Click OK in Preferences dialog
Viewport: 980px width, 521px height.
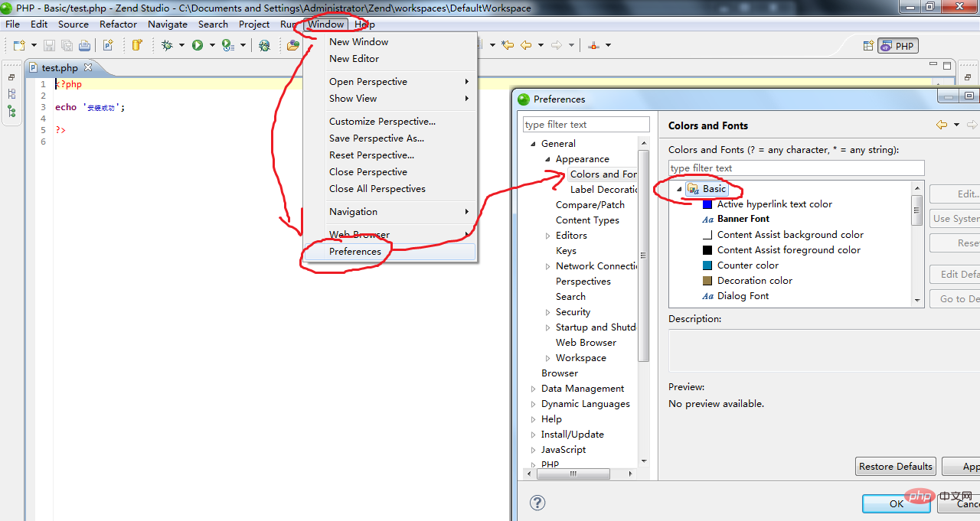click(897, 503)
